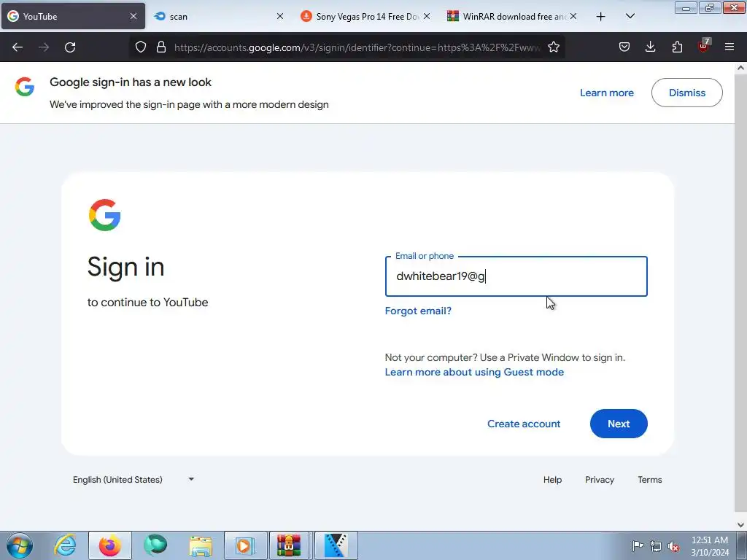Click the network tray icon

[656, 546]
